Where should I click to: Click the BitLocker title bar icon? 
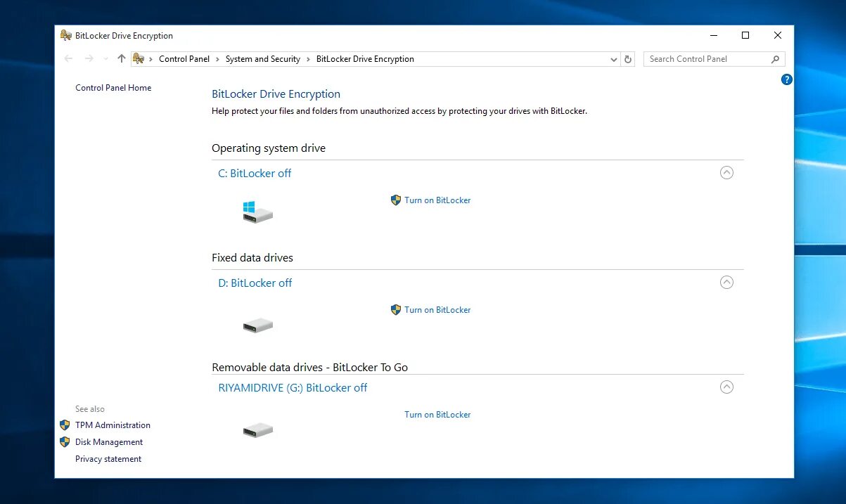(66, 35)
